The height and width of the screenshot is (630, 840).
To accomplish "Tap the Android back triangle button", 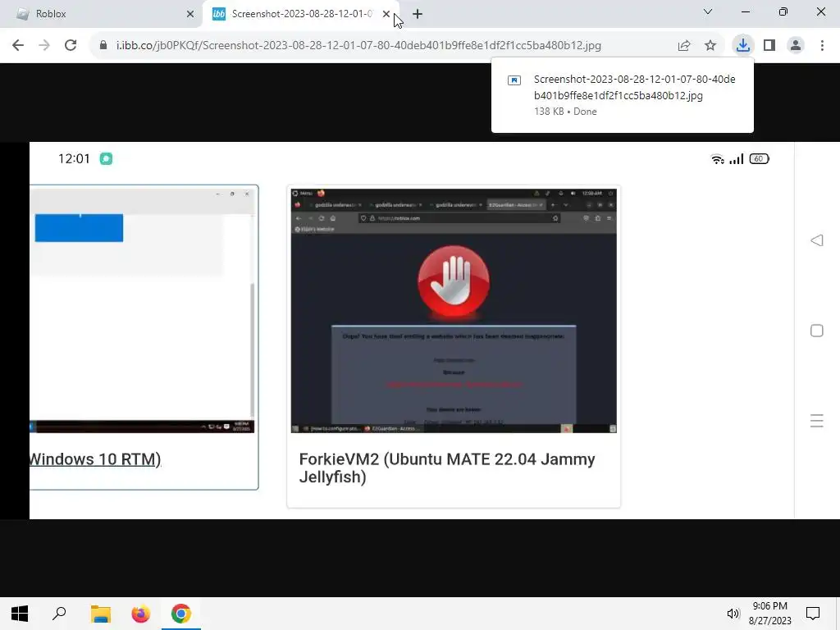I will click(x=817, y=240).
